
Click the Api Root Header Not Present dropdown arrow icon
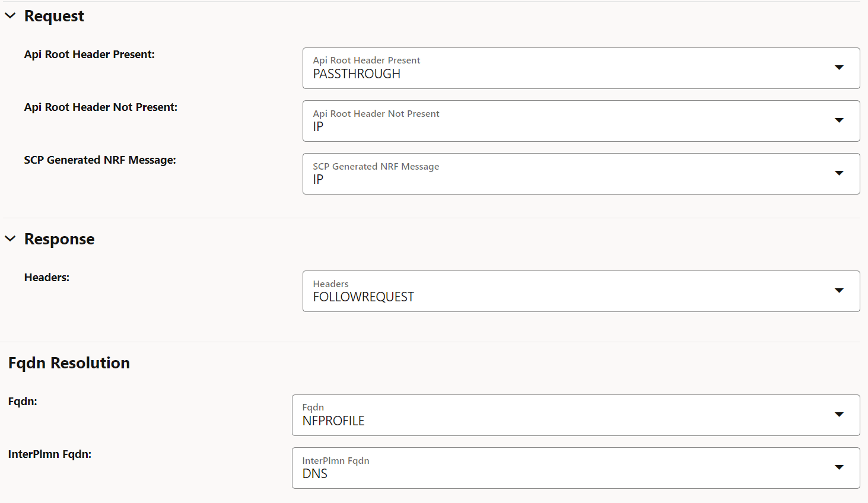pos(839,120)
